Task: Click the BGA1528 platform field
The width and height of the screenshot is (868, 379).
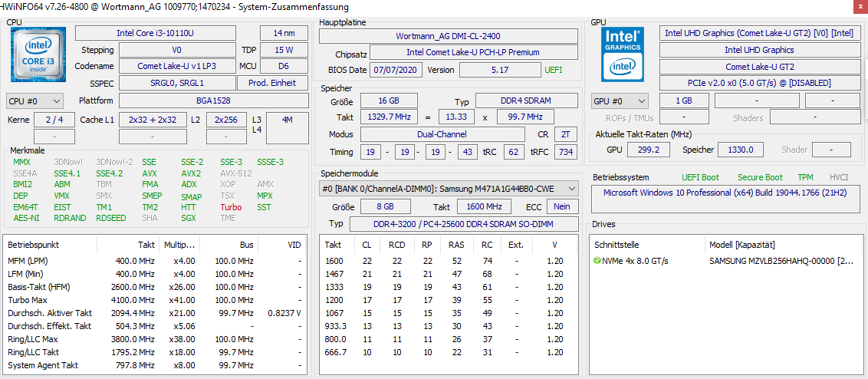Action: [x=214, y=101]
